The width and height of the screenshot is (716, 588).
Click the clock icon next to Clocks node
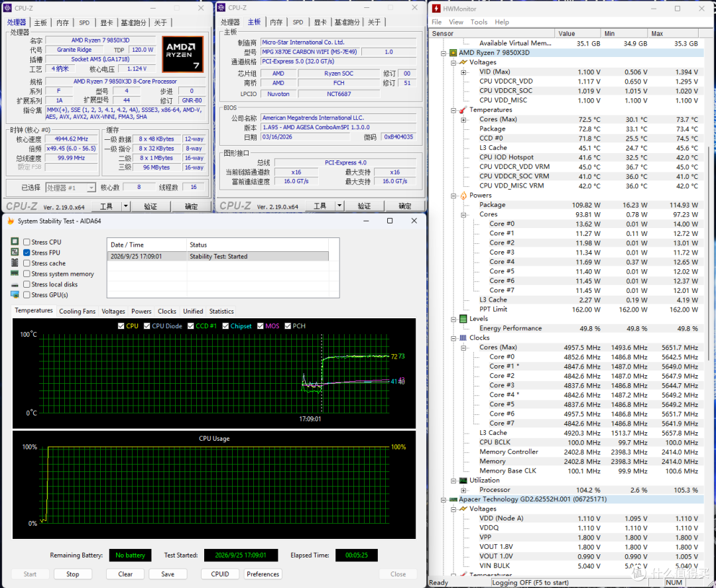(463, 338)
